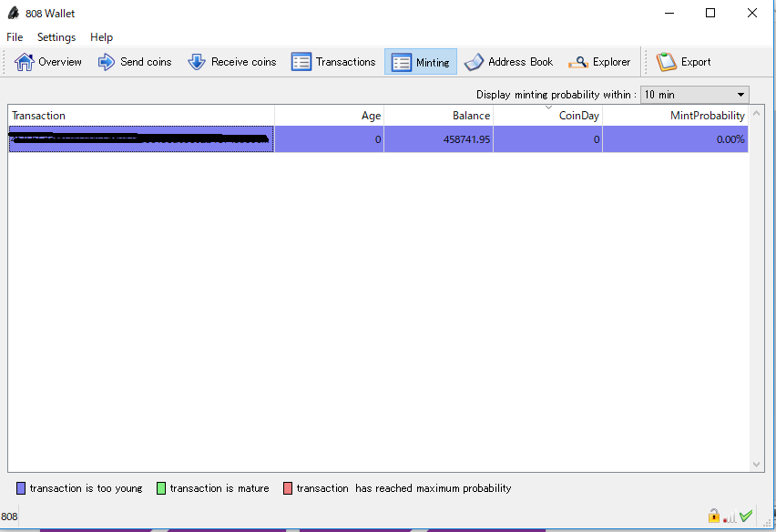Click the "transaction is too young" label

tap(87, 488)
